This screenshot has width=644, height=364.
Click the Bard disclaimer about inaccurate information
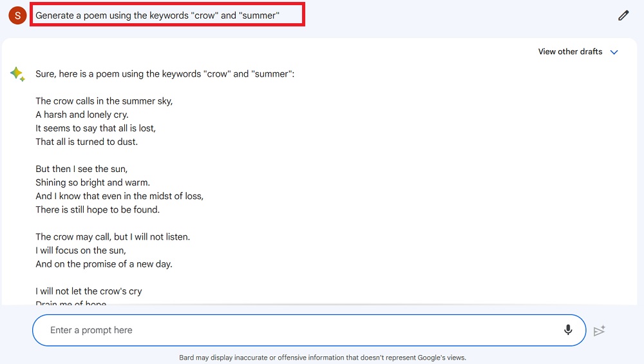tap(323, 358)
